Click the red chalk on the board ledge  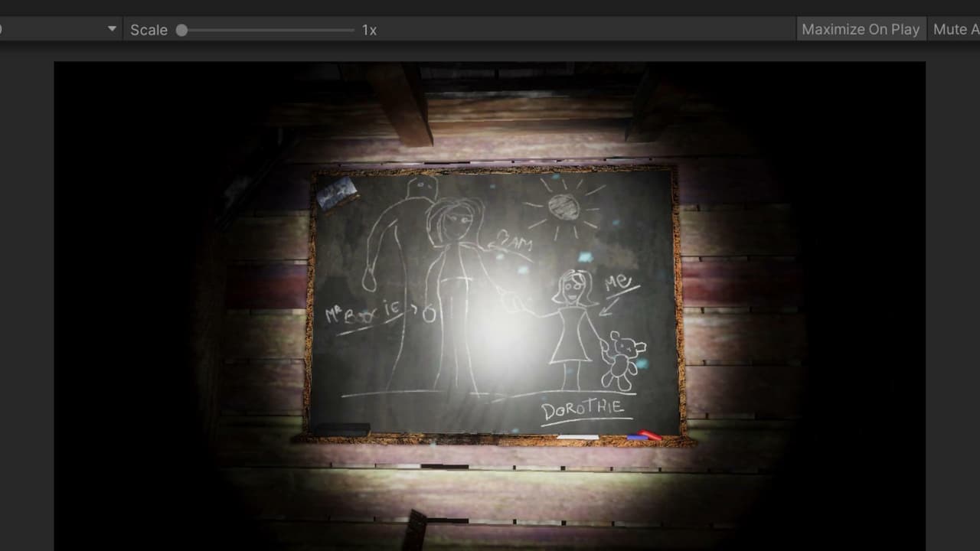pos(651,435)
